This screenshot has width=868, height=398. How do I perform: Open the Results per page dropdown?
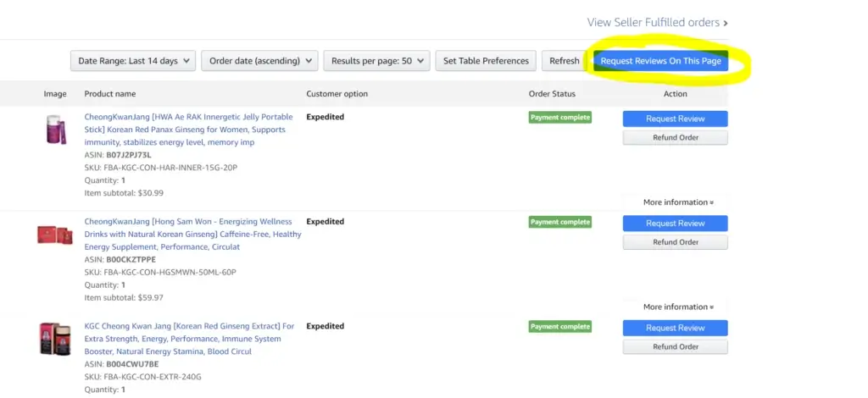[x=376, y=61]
